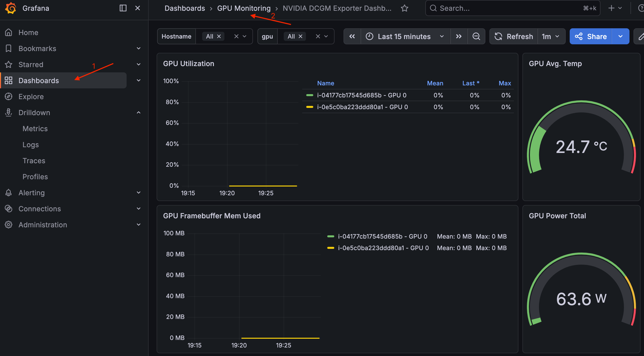The height and width of the screenshot is (356, 644).
Task: Expand the Alerting section chevron
Action: [x=139, y=193]
